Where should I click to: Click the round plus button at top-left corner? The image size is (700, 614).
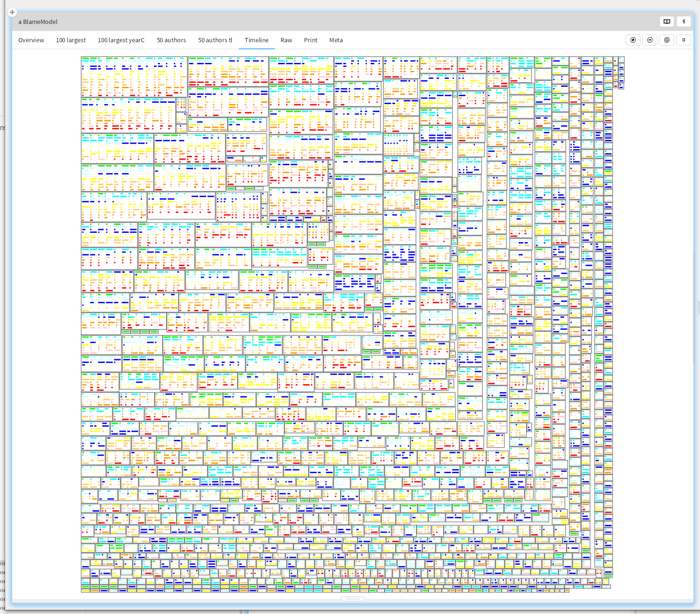pyautogui.click(x=12, y=12)
